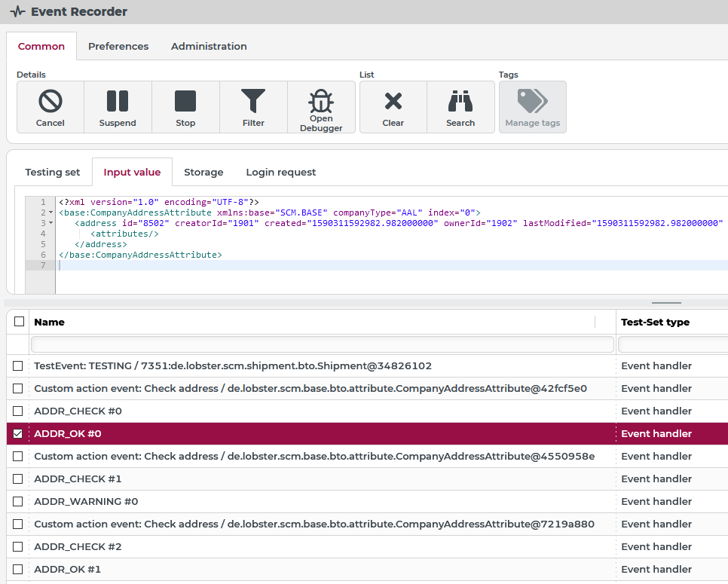
Task: Tick the ADDR_CHECK #2 checkbox
Action: [x=17, y=546]
